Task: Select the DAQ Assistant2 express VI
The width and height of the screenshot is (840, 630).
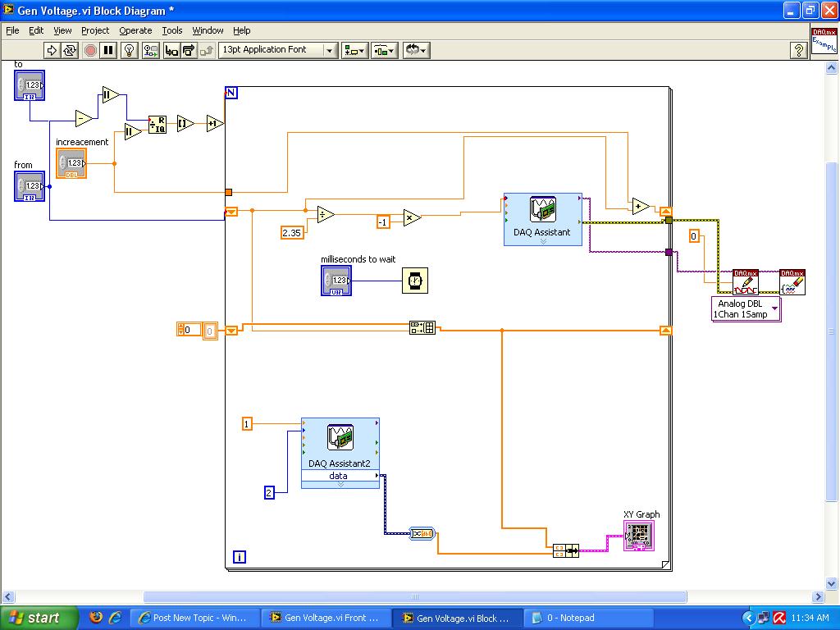Action: pos(340,445)
